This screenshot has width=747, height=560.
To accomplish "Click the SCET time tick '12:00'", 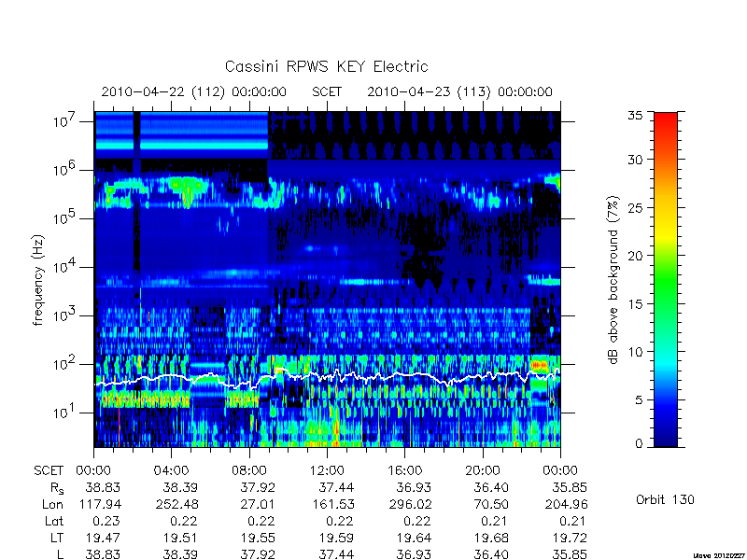I will [327, 471].
